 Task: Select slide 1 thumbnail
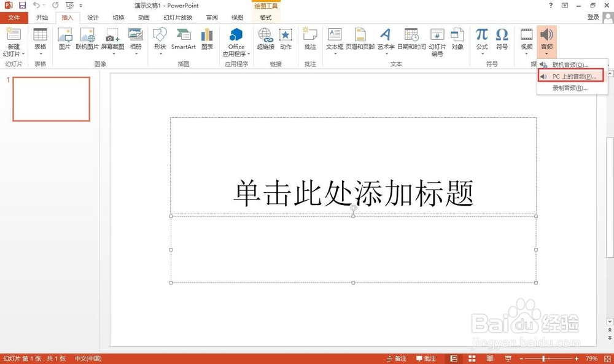[x=52, y=99]
